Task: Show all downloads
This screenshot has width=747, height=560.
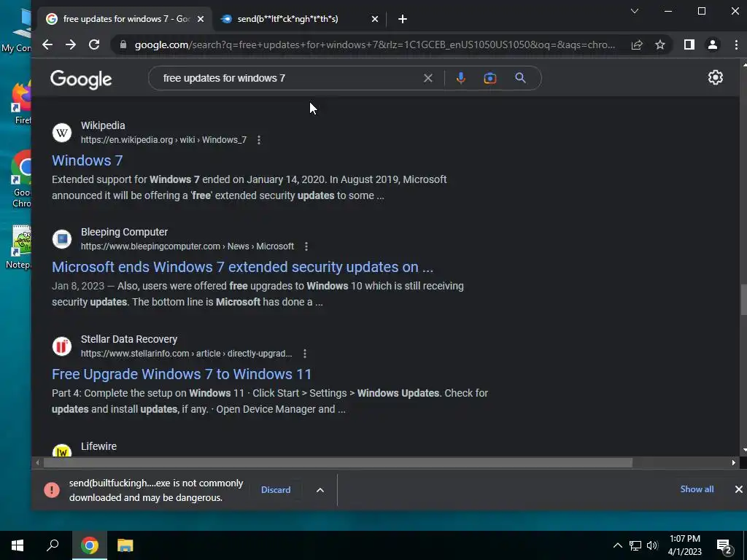Action: tap(697, 489)
